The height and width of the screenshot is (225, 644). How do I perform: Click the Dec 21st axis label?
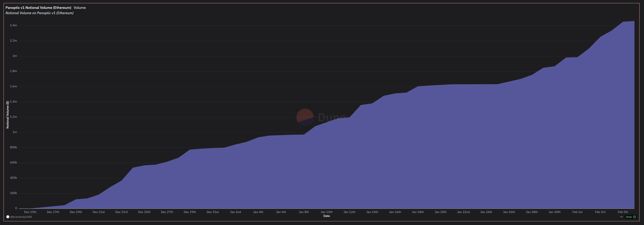(99, 212)
